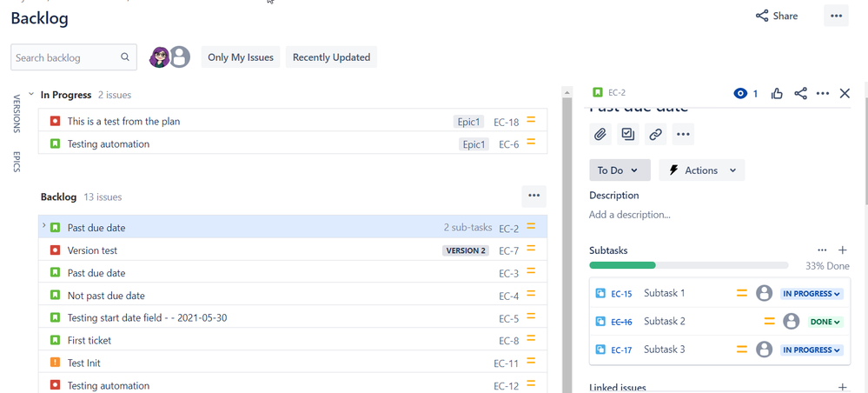Click Add a description field

point(630,215)
